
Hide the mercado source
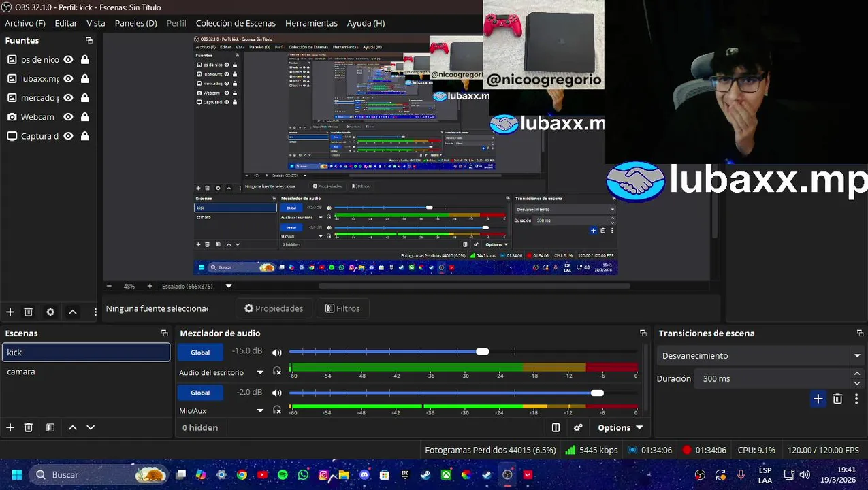(x=68, y=97)
